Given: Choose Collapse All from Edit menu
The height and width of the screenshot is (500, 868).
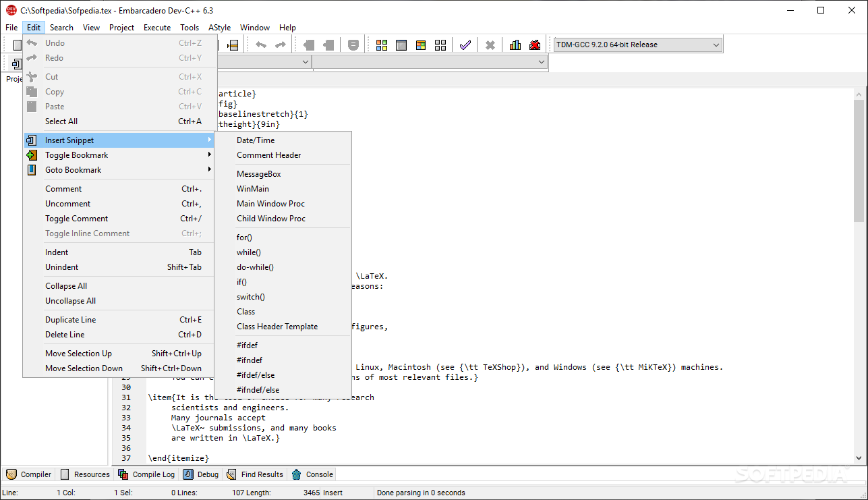Looking at the screenshot, I should click(119, 286).
